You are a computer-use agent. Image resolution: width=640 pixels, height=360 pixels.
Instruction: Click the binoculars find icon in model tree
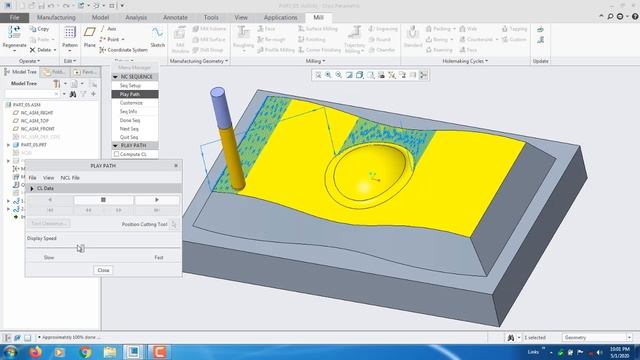(73, 94)
